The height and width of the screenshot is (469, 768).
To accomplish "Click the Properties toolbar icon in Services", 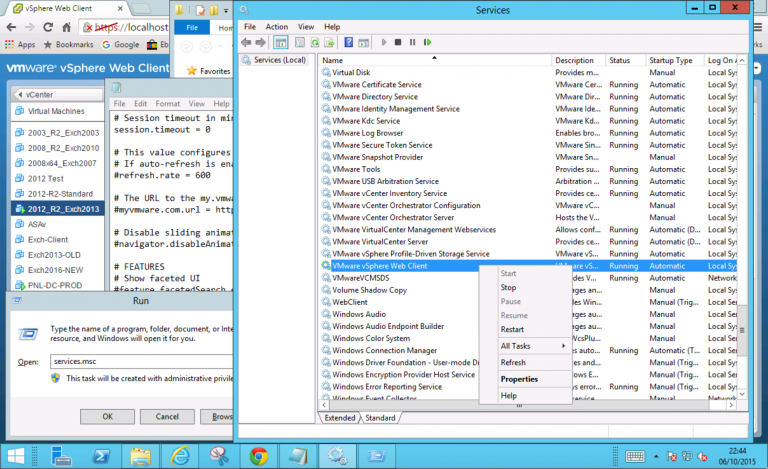I will [x=300, y=43].
